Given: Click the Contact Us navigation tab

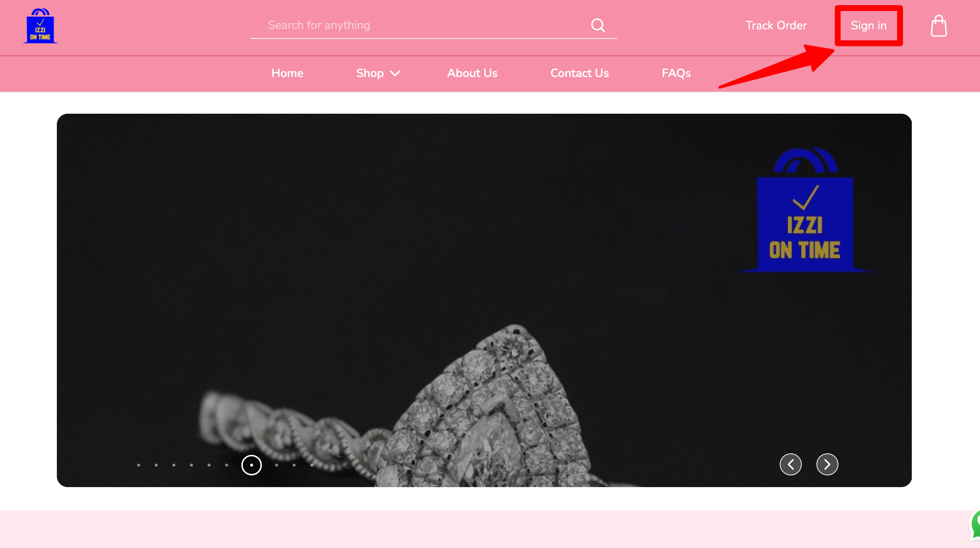Looking at the screenshot, I should click(579, 73).
